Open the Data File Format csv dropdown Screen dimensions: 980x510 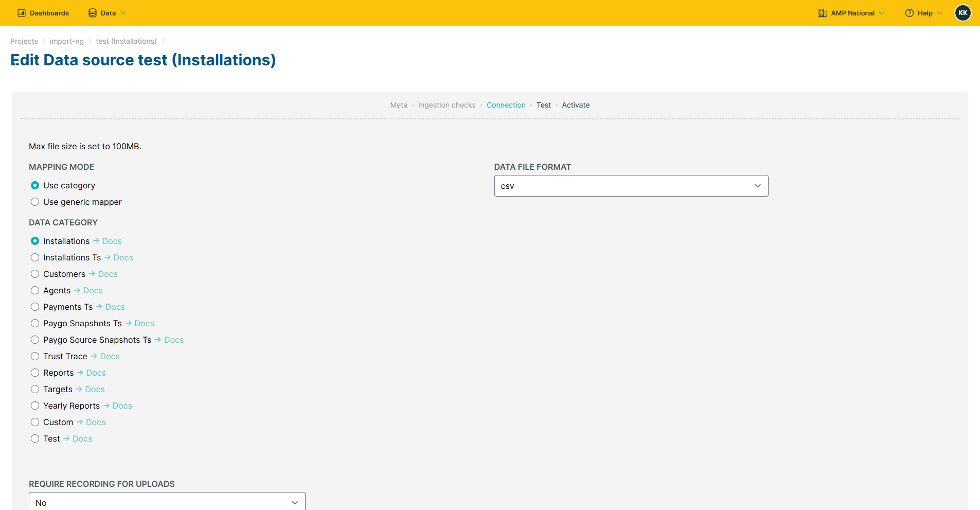631,186
